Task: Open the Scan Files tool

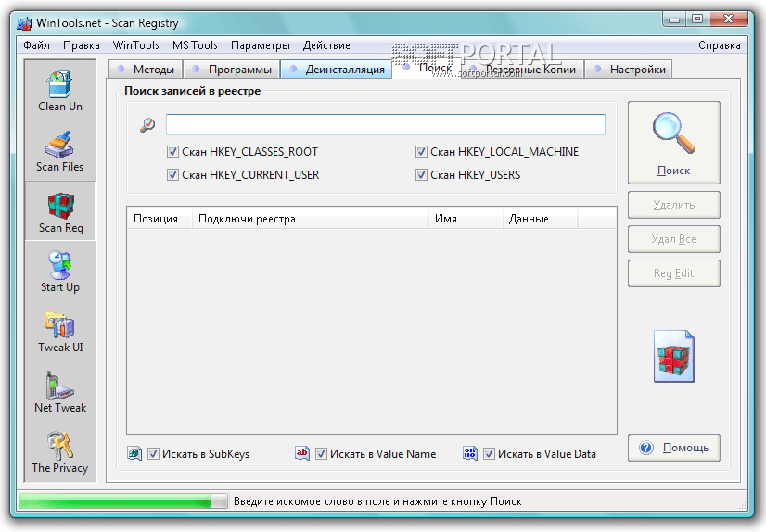Action: pos(60,151)
